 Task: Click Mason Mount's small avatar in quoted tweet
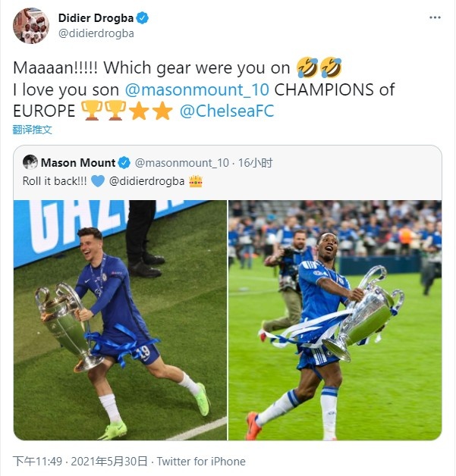[30, 162]
